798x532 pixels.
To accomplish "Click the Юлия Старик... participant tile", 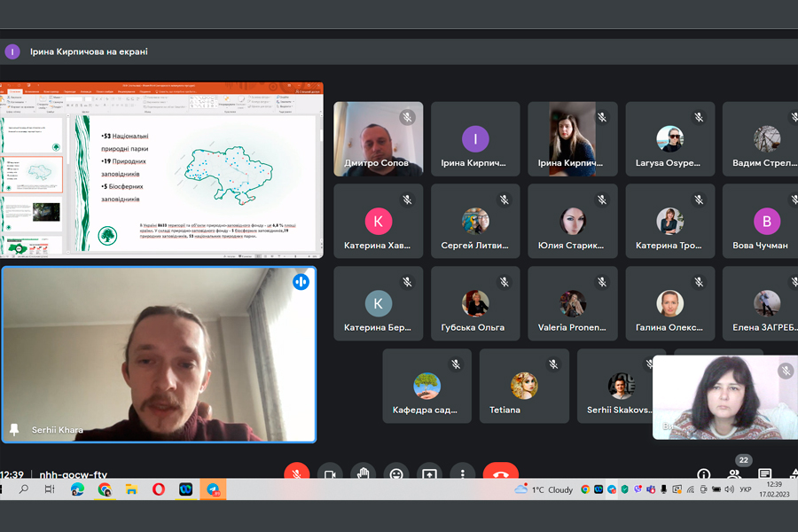I will click(x=573, y=222).
